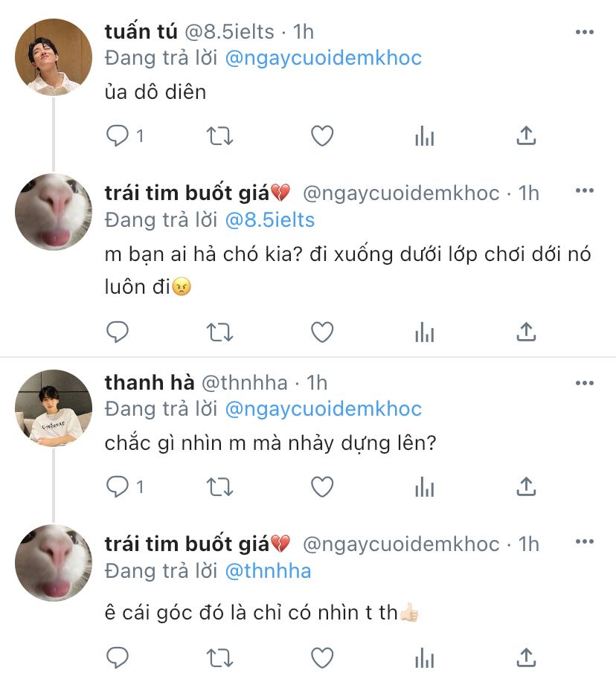The width and height of the screenshot is (616, 676).
Task: Share tuấn tú's "ủa dô diên" tweet
Action: pos(526,136)
